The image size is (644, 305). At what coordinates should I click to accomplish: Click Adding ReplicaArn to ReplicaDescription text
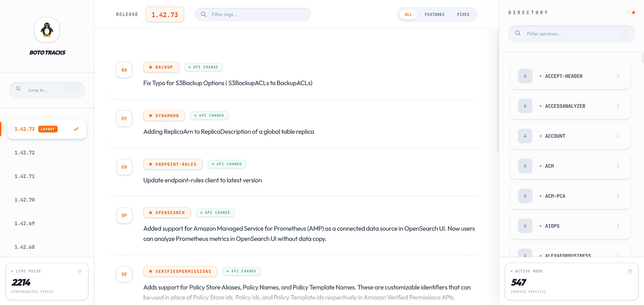coord(229,132)
